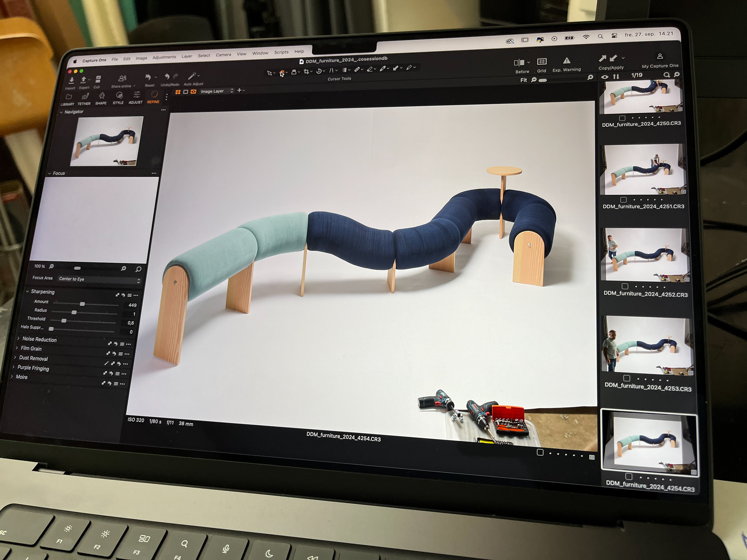Open the add layer plus dropdown
The height and width of the screenshot is (560, 747).
pos(241,90)
